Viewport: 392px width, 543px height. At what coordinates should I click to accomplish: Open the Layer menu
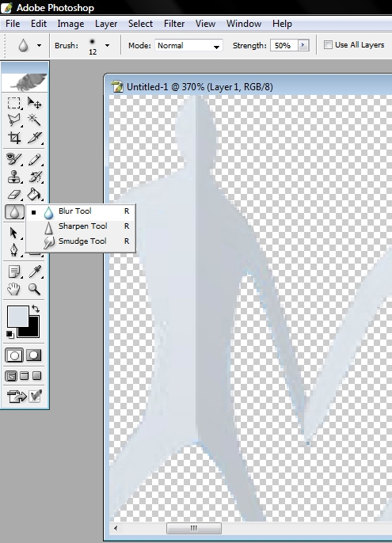point(106,24)
